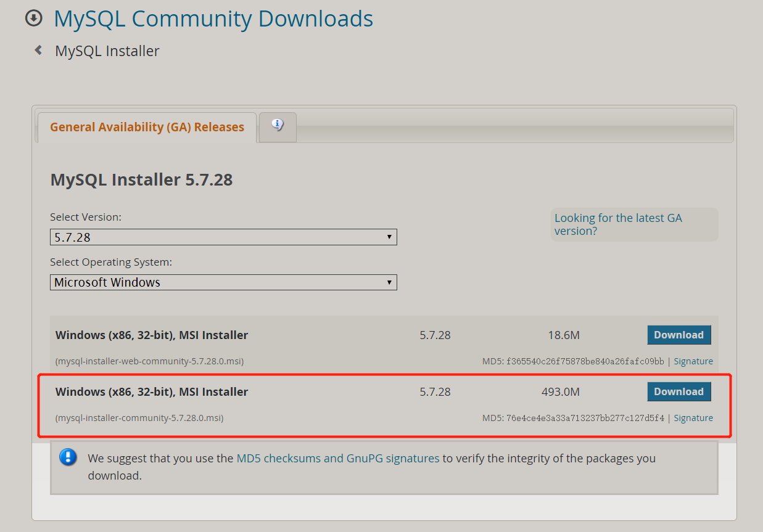Open the MD5 checksums and GnuPG signatures link
This screenshot has height=532, width=763.
click(337, 459)
